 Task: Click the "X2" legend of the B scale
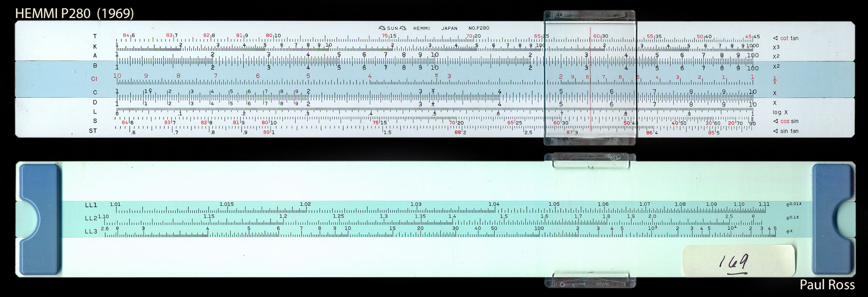point(776,66)
